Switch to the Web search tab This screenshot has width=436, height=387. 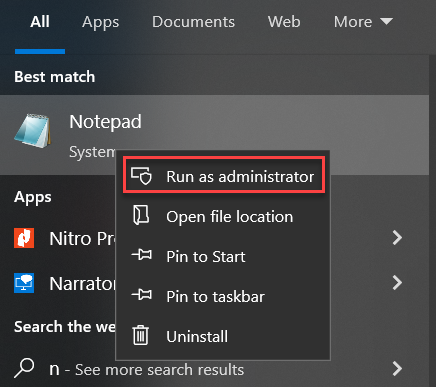284,22
